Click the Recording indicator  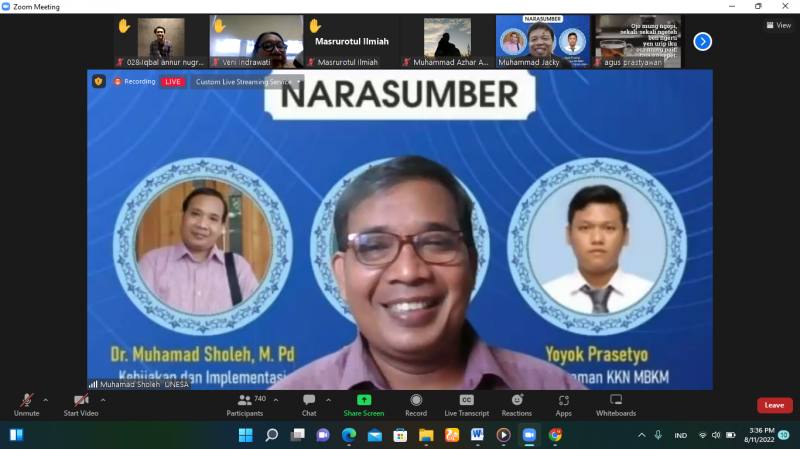(135, 81)
